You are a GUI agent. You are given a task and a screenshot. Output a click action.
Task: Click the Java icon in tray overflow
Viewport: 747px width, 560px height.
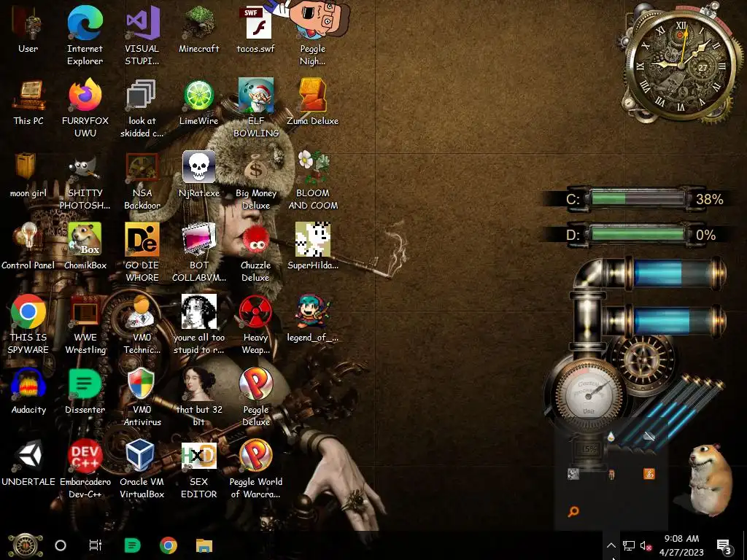(649, 474)
